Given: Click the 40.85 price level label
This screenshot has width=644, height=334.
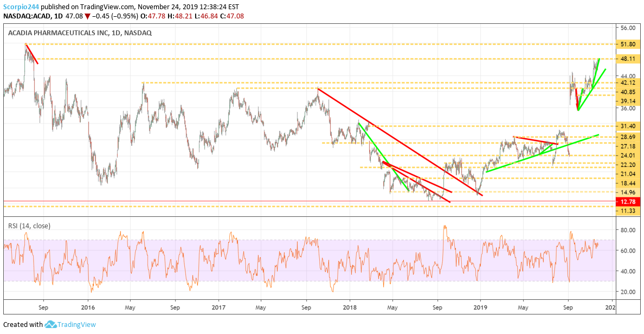Looking at the screenshot, I should click(628, 92).
